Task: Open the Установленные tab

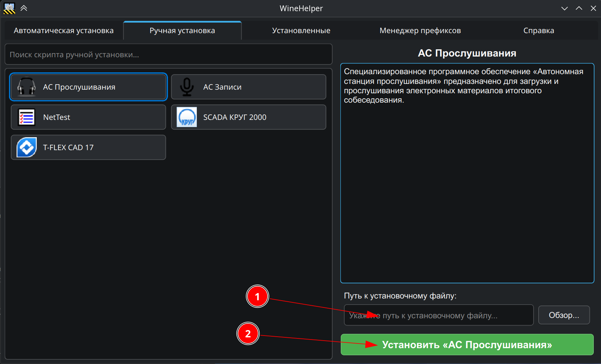Action: pyautogui.click(x=301, y=31)
